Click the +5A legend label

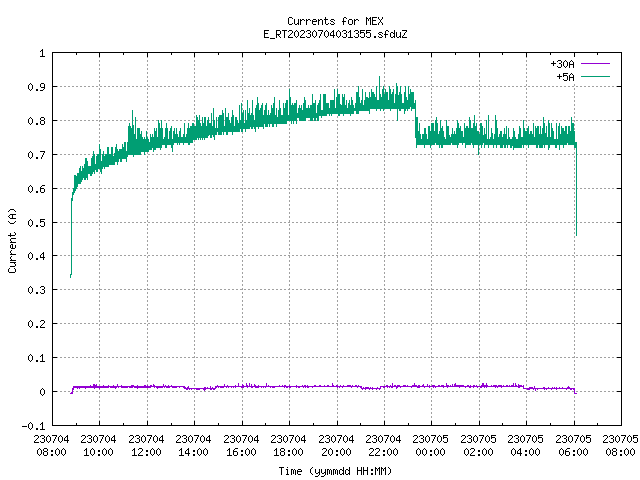tap(565, 77)
